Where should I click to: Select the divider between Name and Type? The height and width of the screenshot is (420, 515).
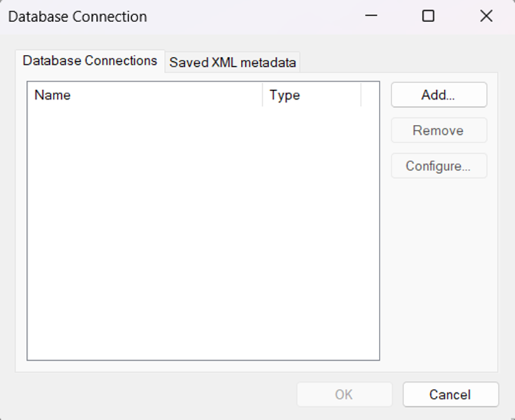pos(263,95)
